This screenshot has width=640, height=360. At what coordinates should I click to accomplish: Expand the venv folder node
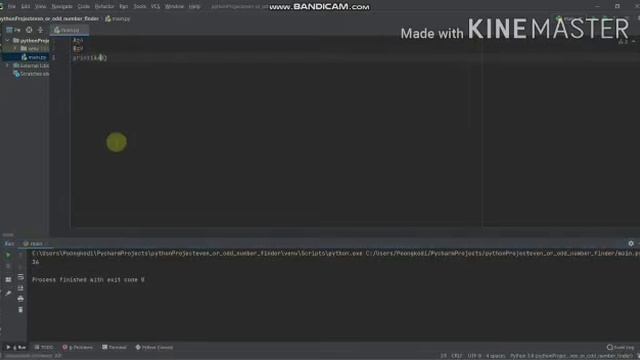coord(15,49)
